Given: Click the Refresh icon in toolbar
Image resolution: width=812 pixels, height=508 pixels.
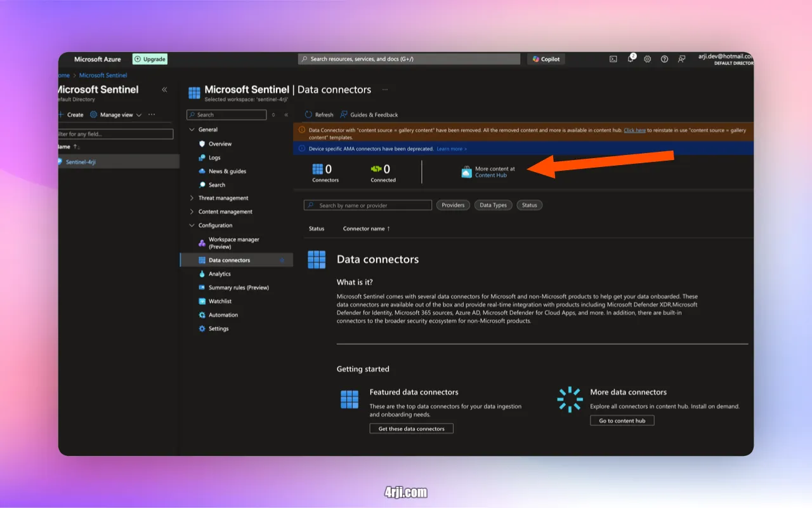Looking at the screenshot, I should coord(309,115).
